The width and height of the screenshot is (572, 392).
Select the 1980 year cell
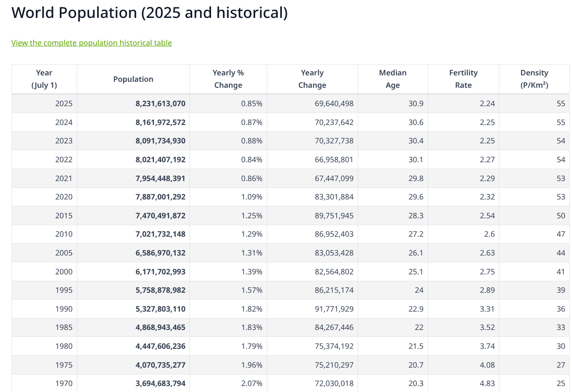pyautogui.click(x=44, y=346)
